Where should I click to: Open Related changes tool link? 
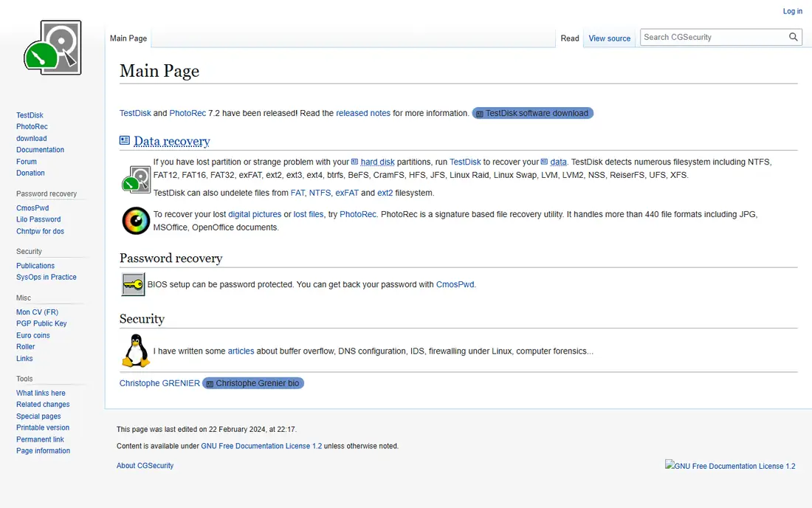[x=43, y=405]
